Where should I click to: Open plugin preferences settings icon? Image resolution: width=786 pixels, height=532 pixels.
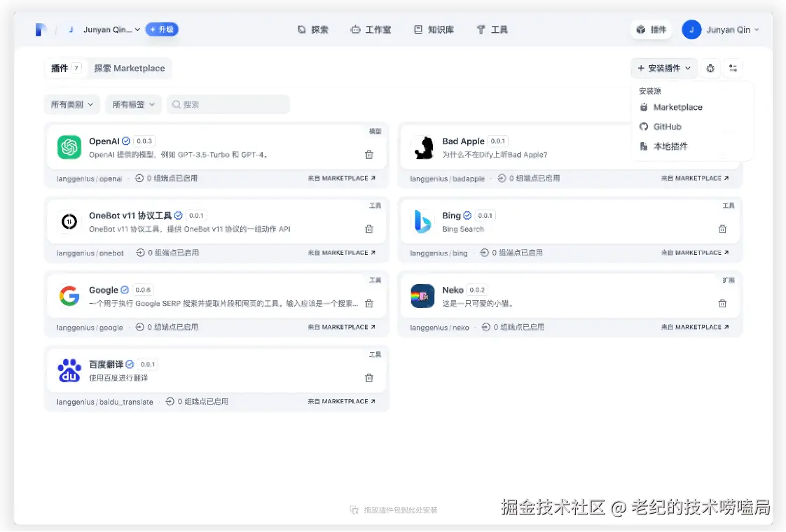pyautogui.click(x=733, y=68)
